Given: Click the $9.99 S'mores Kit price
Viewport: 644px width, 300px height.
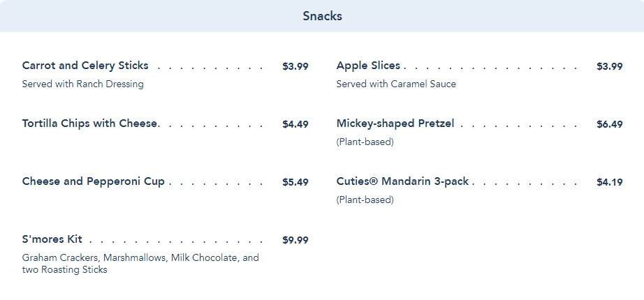Looking at the screenshot, I should pyautogui.click(x=295, y=240).
